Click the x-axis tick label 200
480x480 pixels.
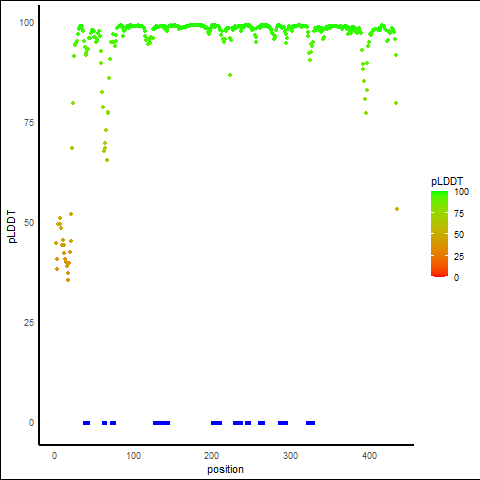click(x=211, y=456)
